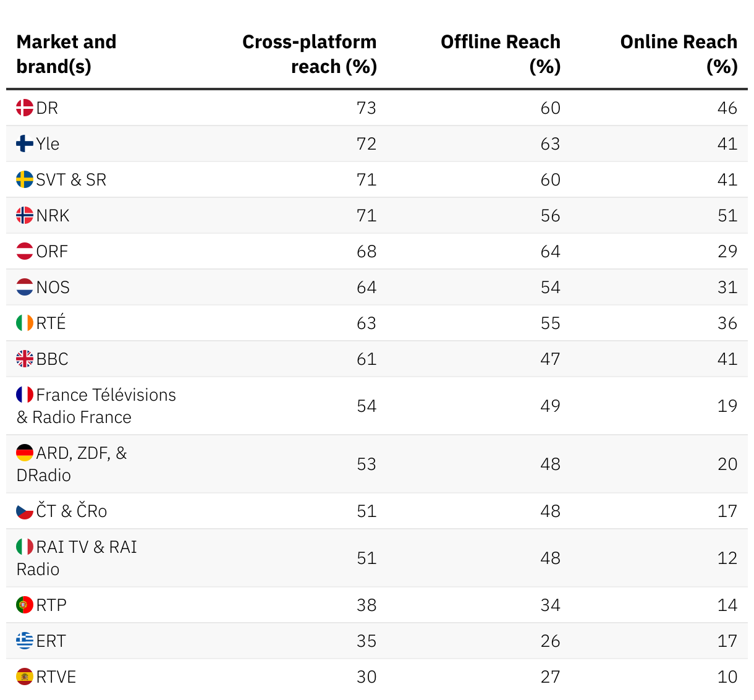
Task: Click the Irish flag icon beside RTÉ
Action: click(25, 323)
